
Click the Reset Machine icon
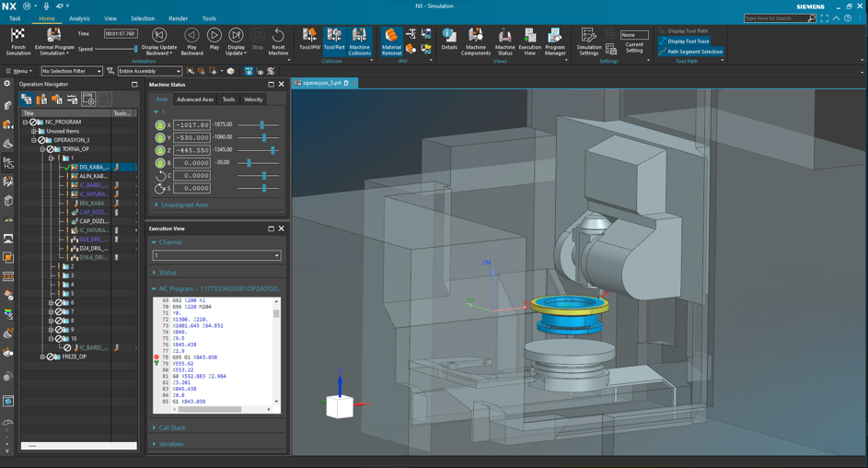(278, 35)
